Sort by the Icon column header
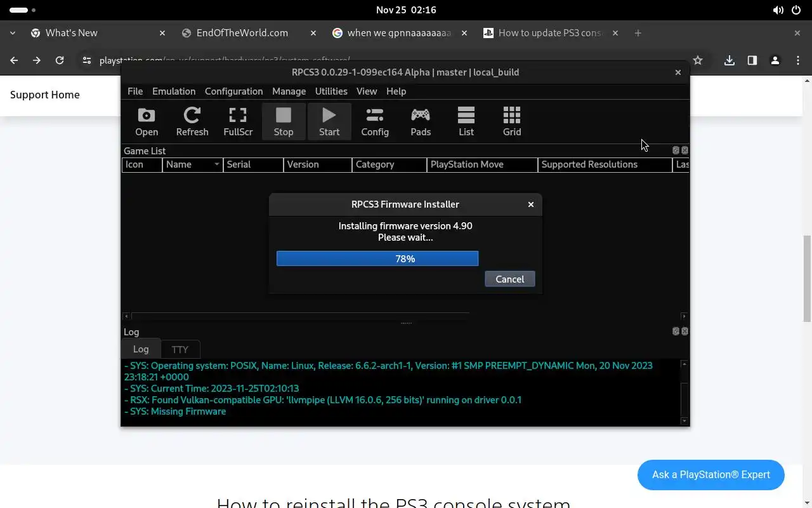Viewport: 812px width, 508px height. point(142,164)
